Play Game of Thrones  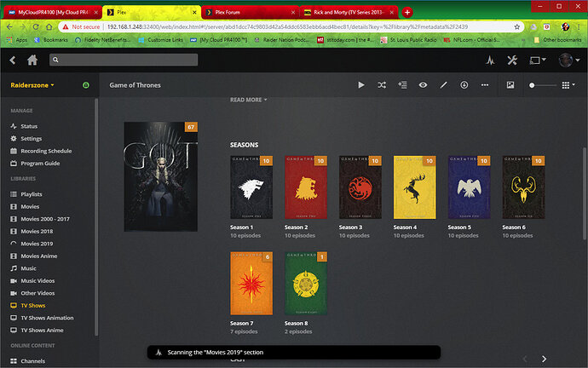[x=361, y=85]
